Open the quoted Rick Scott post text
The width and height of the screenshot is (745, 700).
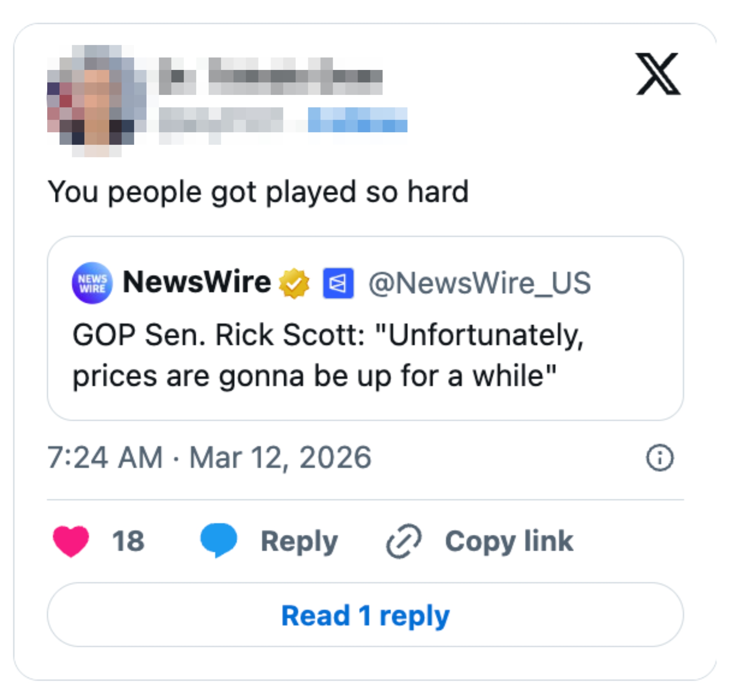(328, 356)
